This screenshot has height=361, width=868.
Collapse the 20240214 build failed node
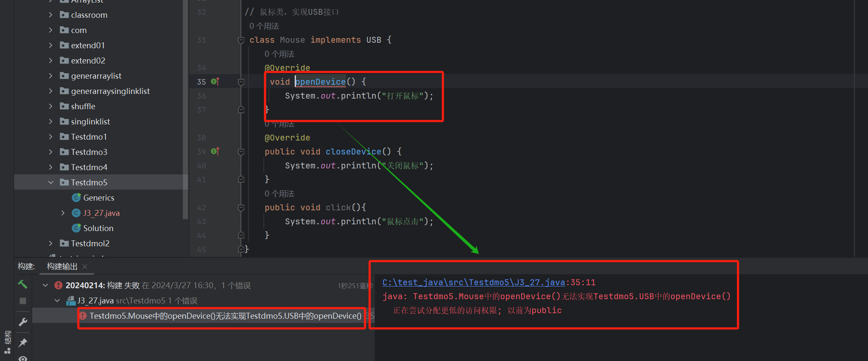[x=45, y=285]
